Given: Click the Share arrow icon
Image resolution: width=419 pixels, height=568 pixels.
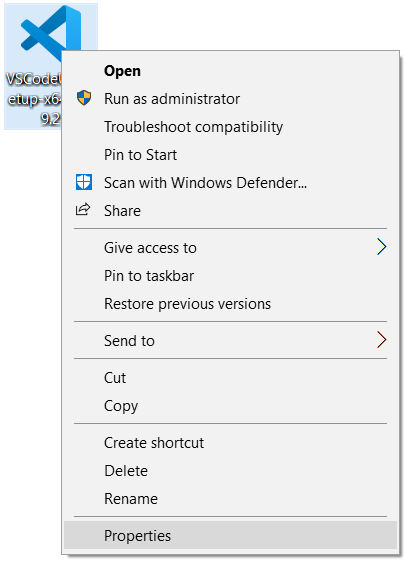Looking at the screenshot, I should pos(83,210).
